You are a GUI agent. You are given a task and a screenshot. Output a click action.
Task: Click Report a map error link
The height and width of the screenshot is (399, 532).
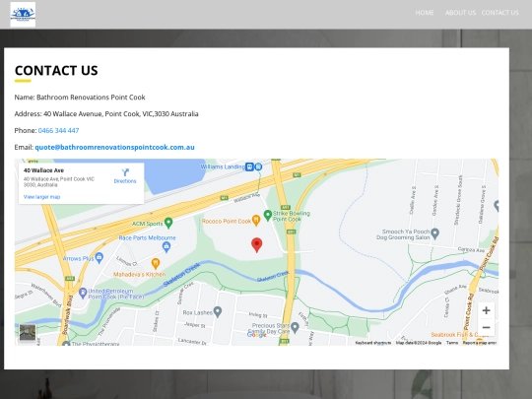(x=480, y=343)
